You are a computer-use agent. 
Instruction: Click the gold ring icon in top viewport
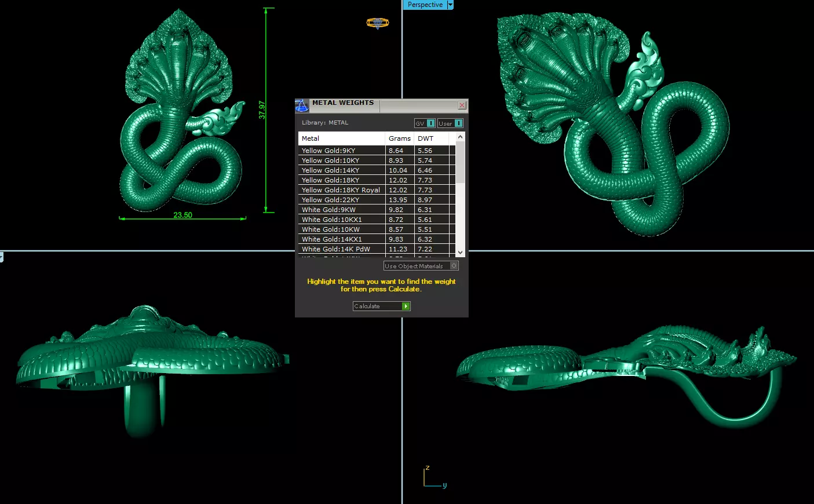coord(378,23)
